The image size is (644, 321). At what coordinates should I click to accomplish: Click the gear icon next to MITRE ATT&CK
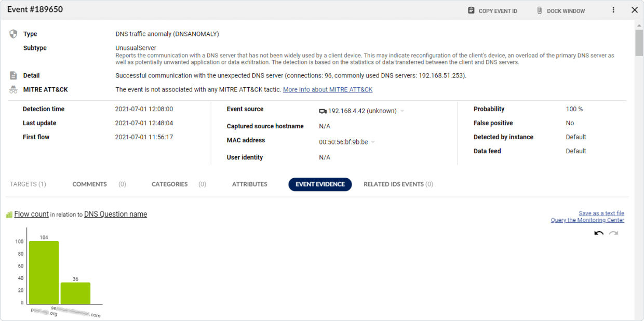12,88
